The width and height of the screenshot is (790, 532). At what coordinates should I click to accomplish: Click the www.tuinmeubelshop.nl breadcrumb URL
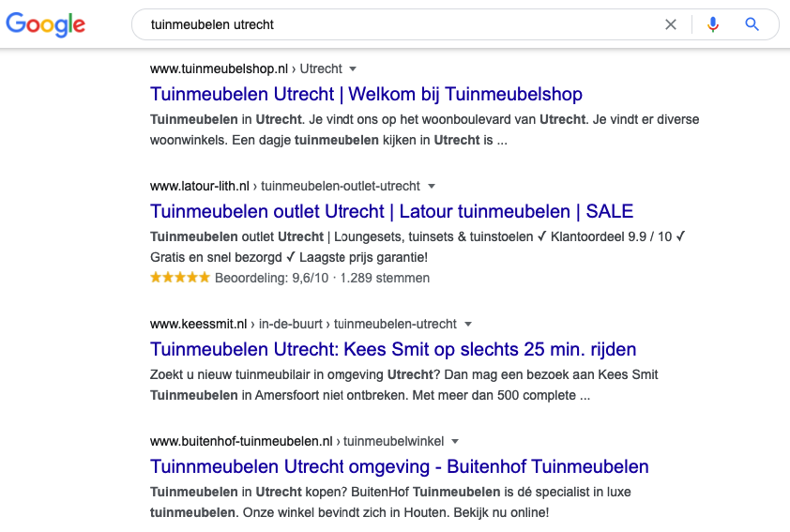coord(220,68)
